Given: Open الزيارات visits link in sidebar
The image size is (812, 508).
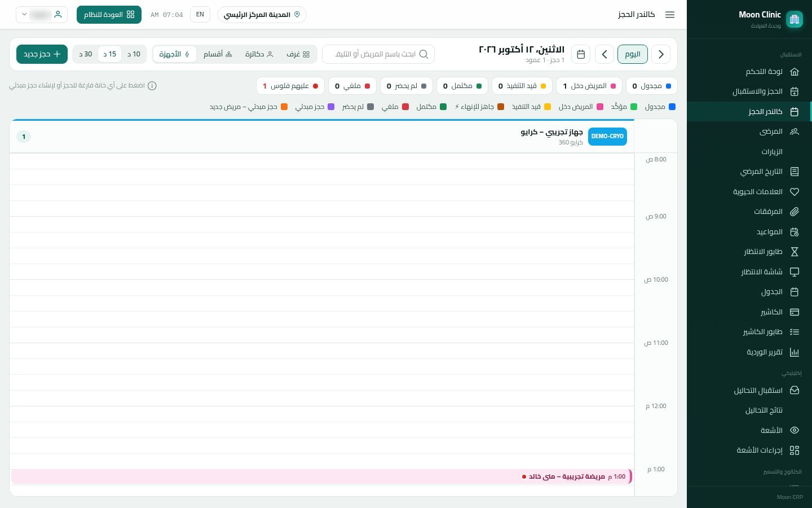Looking at the screenshot, I should 749,152.
